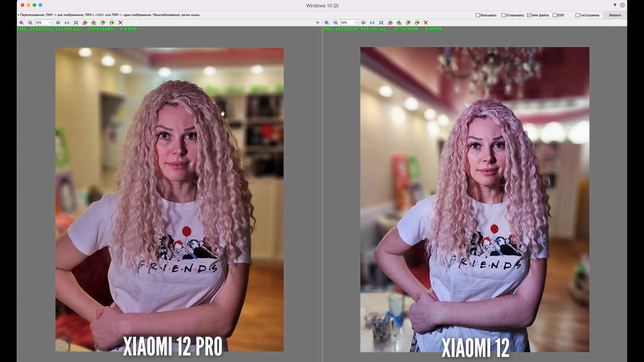Open right pane 50% zoom dropdown
Viewport: 644px width, 362px height.
355,23
